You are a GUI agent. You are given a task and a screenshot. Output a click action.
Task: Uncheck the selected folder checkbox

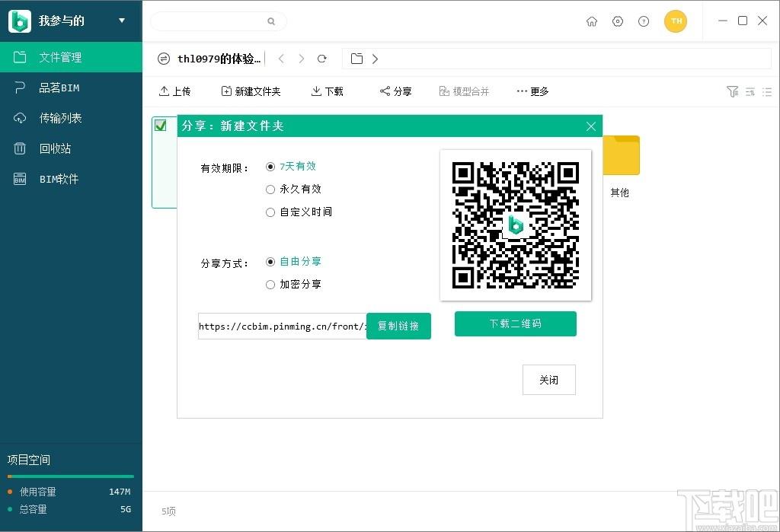tap(160, 126)
